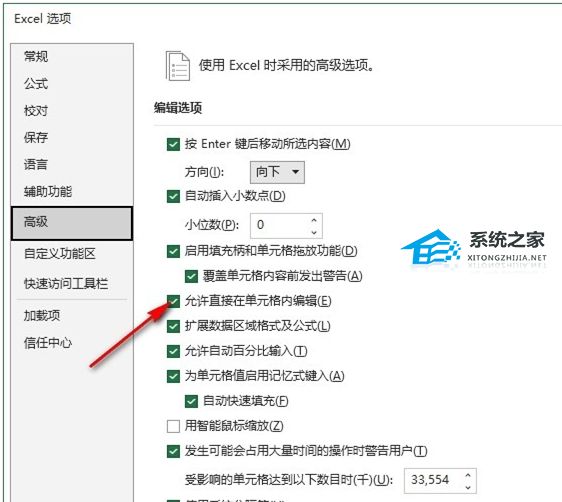Viewport: 562px width, 502px height.
Task: Open the 方向 dropdown showing 向下
Action: tap(277, 172)
